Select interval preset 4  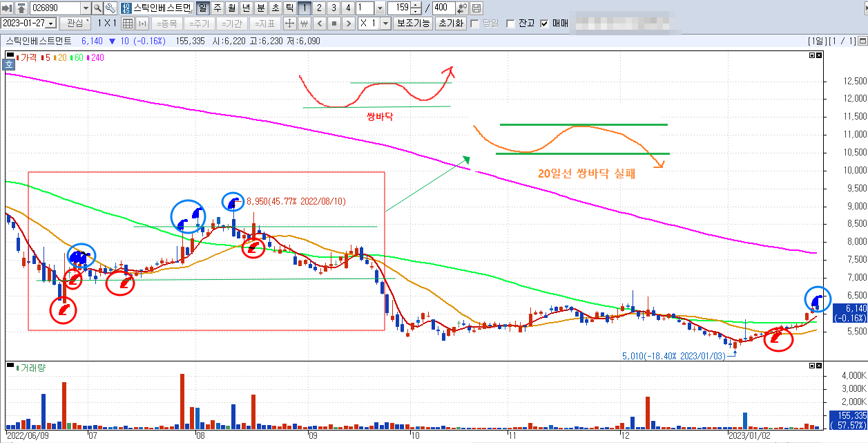pyautogui.click(x=347, y=8)
